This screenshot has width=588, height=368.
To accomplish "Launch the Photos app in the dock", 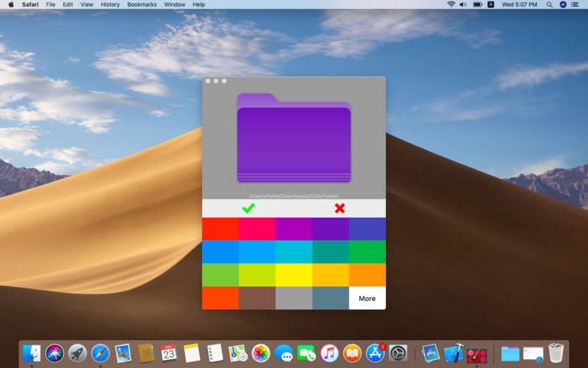I will (261, 353).
